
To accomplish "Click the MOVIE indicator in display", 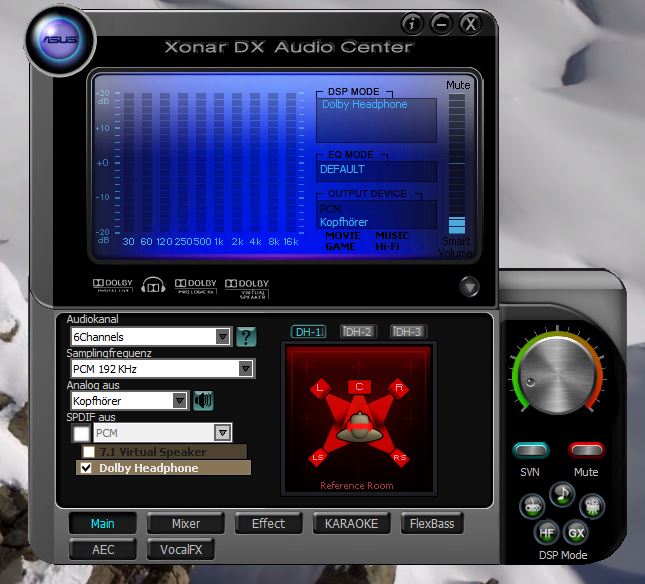I will [343, 236].
